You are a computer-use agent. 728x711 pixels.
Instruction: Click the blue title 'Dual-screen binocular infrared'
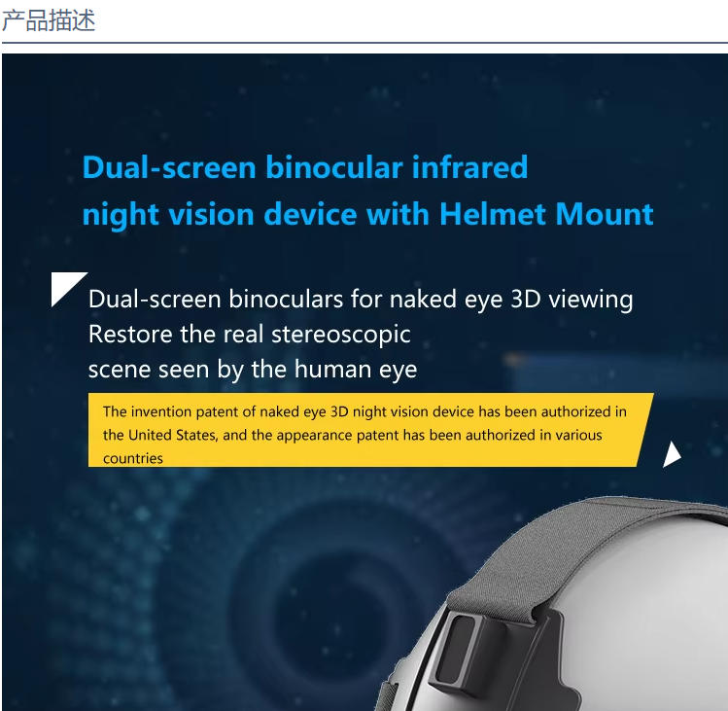pos(305,167)
